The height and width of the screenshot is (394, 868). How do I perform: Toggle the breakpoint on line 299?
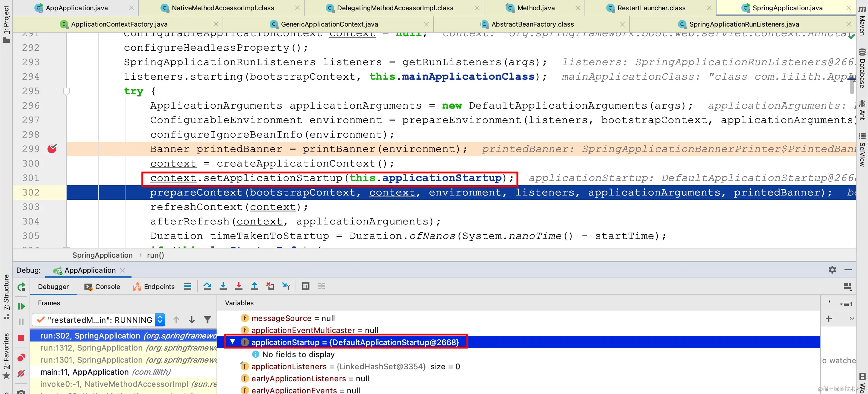(x=52, y=149)
